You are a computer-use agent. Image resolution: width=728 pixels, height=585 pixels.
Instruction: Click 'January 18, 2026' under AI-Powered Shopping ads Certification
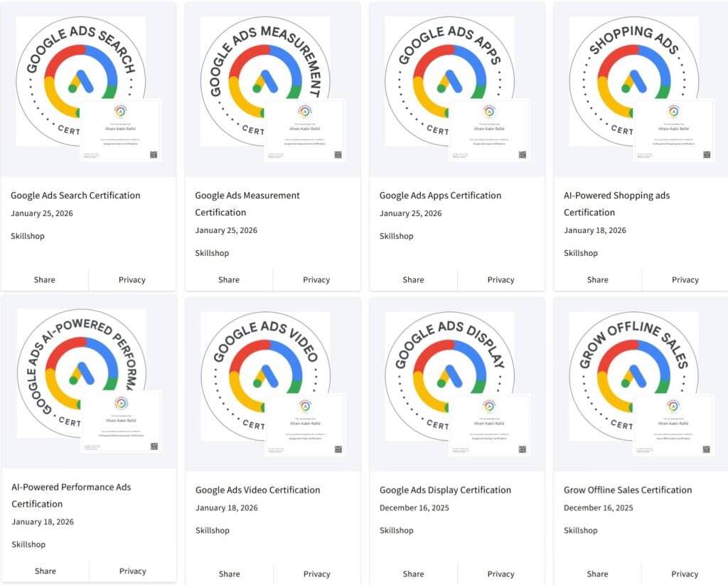(595, 230)
